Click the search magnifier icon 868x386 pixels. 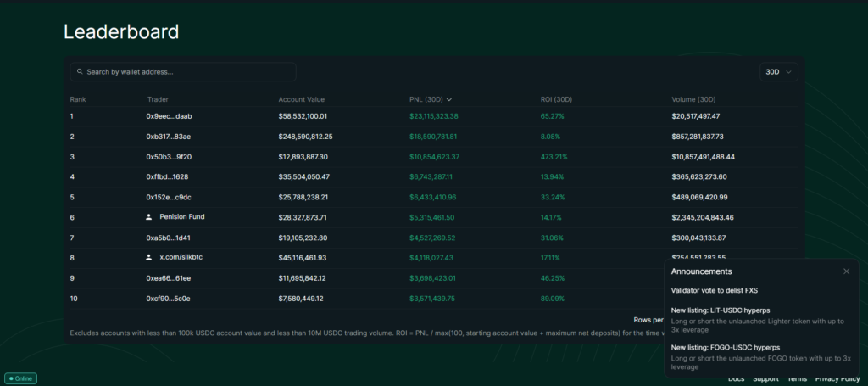[x=80, y=72]
